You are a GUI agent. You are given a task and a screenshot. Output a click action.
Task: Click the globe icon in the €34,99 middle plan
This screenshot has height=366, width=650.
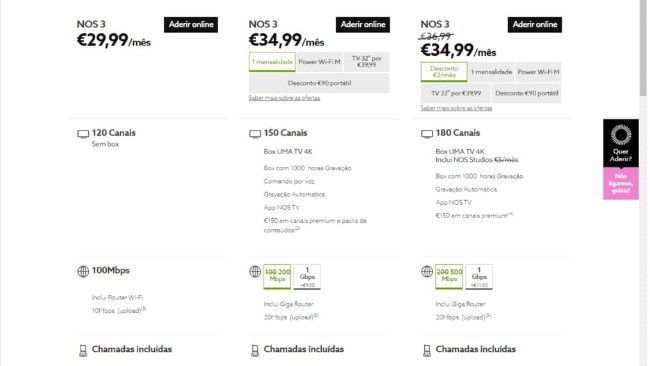tap(255, 271)
